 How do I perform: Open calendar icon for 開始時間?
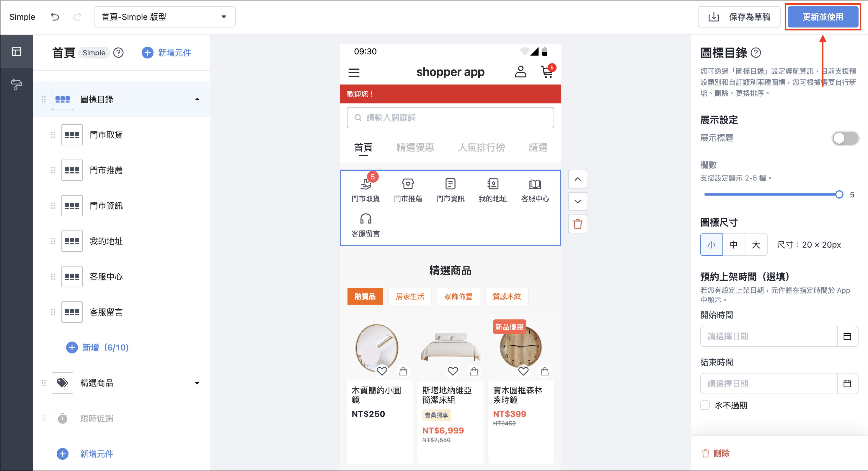point(847,336)
